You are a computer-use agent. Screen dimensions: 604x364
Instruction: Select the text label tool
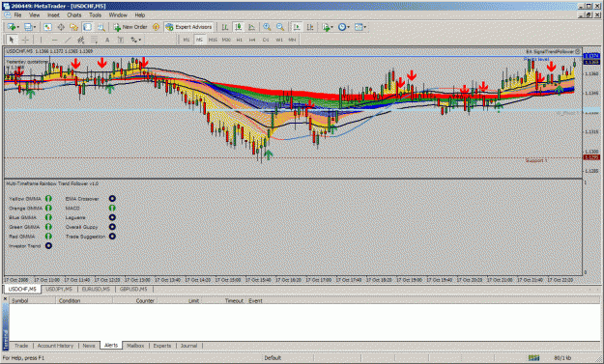pyautogui.click(x=121, y=40)
